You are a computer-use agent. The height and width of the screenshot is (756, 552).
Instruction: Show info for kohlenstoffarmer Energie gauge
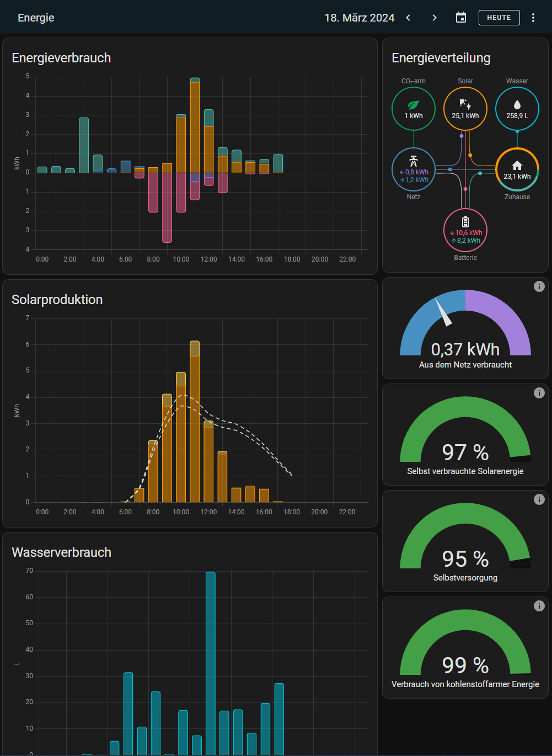click(539, 606)
